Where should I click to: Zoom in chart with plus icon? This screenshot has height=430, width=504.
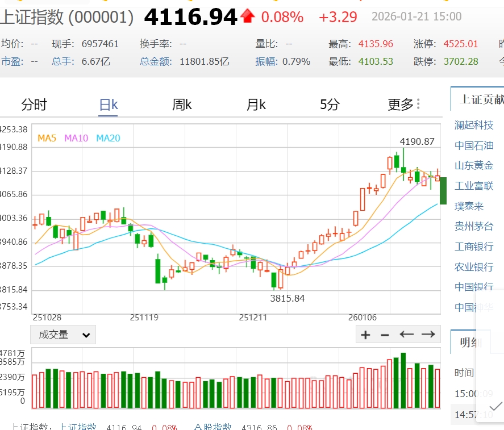(365, 335)
